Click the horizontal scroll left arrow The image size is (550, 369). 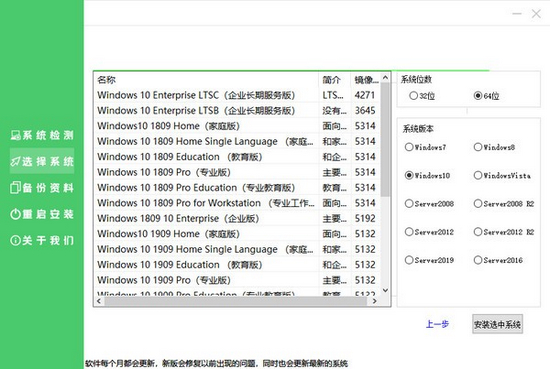pos(99,301)
